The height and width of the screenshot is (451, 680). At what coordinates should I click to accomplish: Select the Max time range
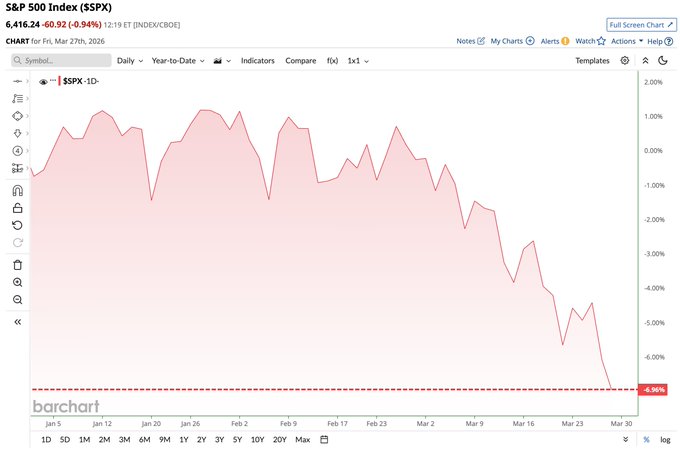point(303,440)
